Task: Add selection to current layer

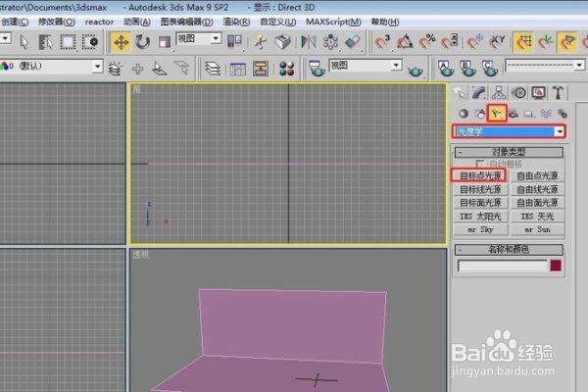Action: pyautogui.click(x=137, y=69)
